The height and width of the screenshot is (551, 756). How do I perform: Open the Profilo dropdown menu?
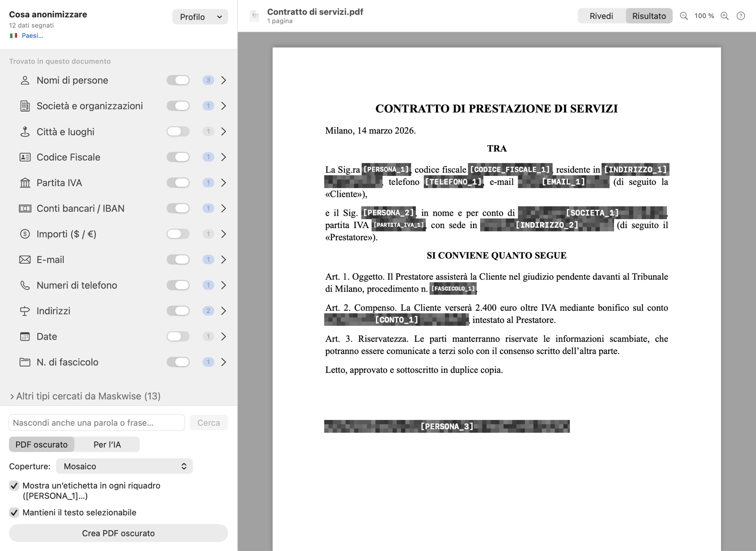tap(200, 17)
